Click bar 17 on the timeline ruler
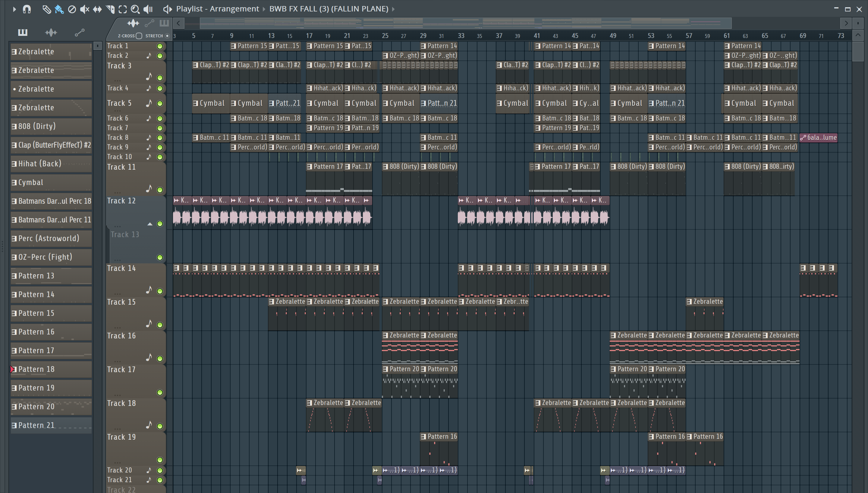868x493 pixels. 309,36
